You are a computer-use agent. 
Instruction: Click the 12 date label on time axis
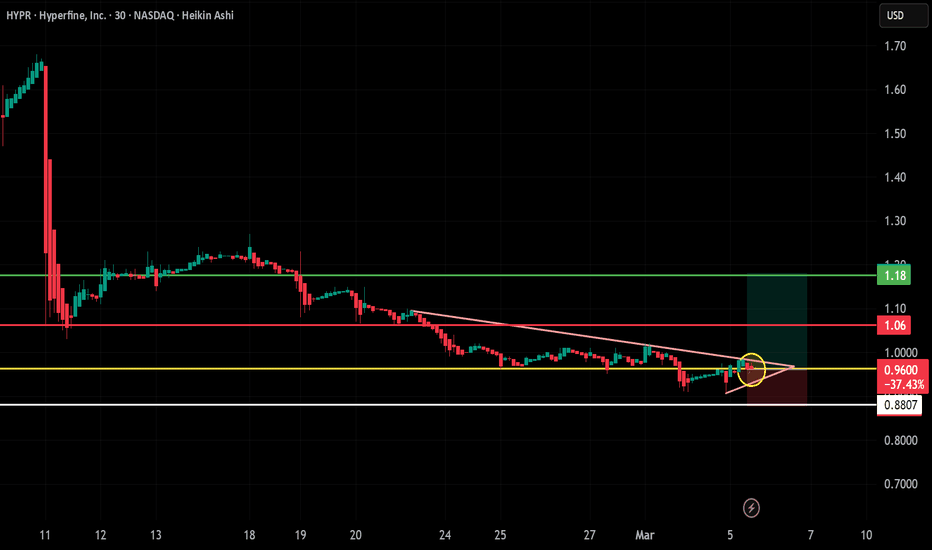point(100,535)
